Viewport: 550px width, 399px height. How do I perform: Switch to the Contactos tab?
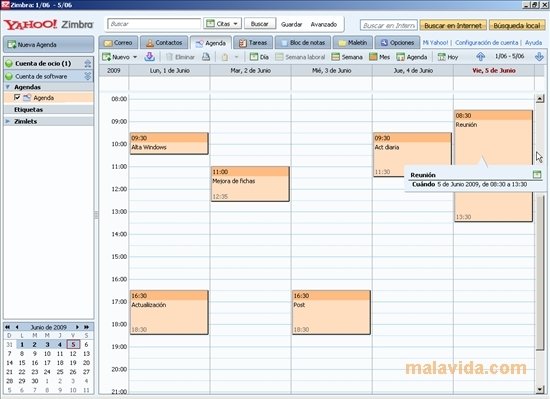[164, 43]
